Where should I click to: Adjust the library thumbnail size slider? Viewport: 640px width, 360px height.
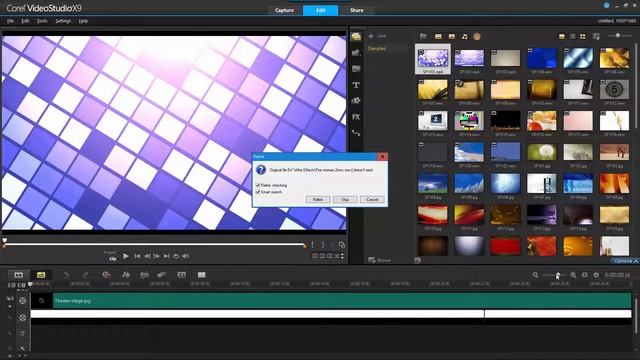[618, 36]
